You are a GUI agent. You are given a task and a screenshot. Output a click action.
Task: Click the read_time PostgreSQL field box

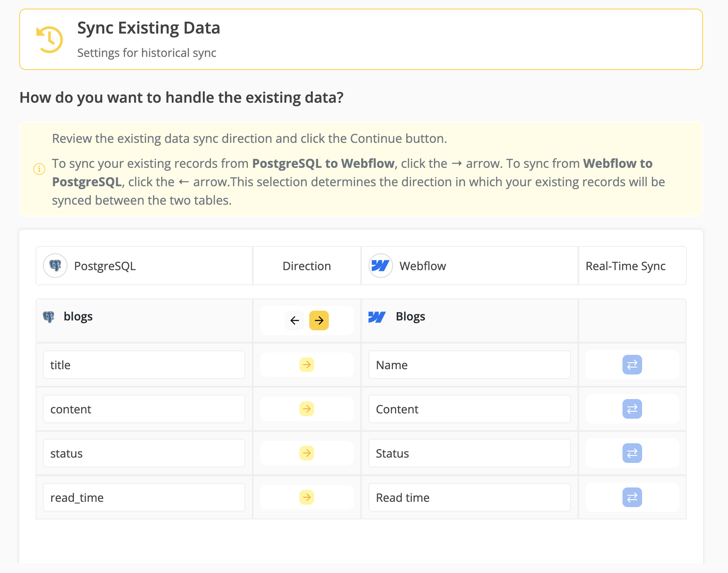[x=144, y=497]
